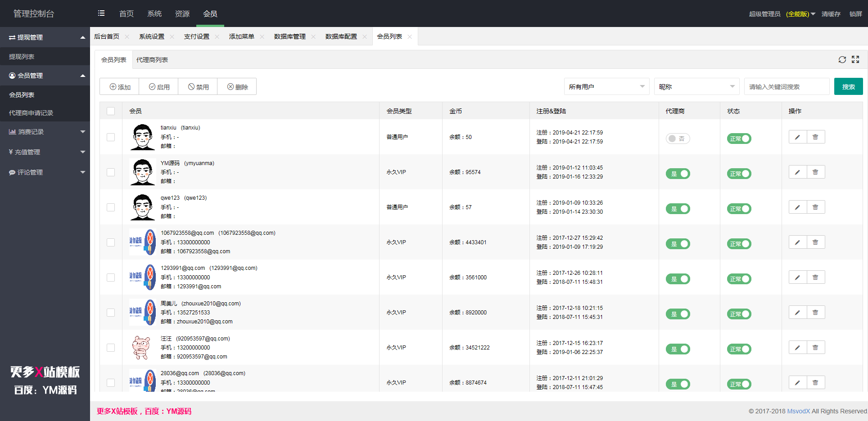Enable agent toggle for tianxiu

click(678, 139)
